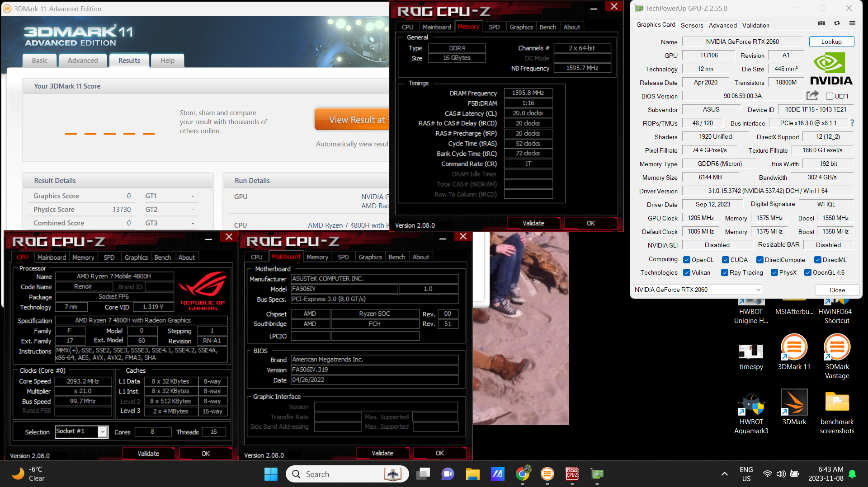Screen dimensions: 868x487
Task: Toggle the Vulkan checkbox
Action: (687, 272)
